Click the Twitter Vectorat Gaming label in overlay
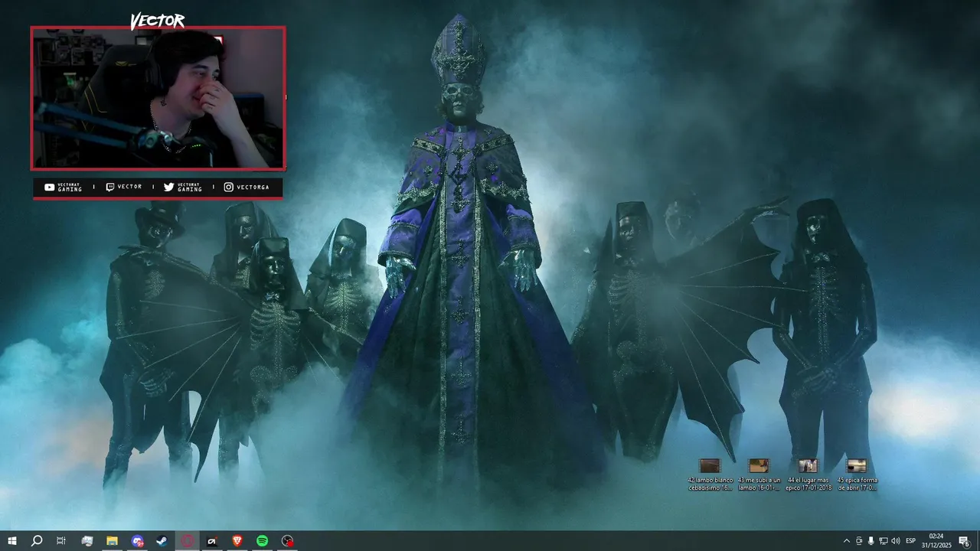Screen dimensions: 980x551 (x=183, y=187)
